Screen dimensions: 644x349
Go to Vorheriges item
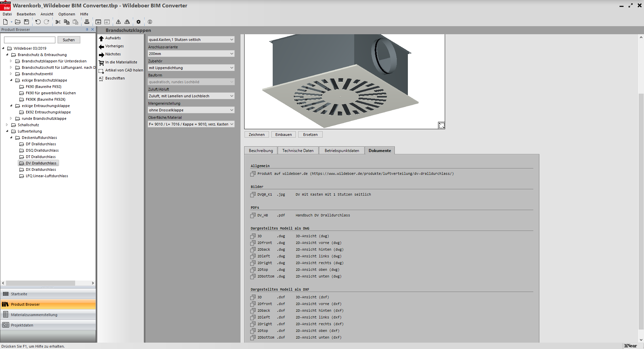click(x=111, y=46)
